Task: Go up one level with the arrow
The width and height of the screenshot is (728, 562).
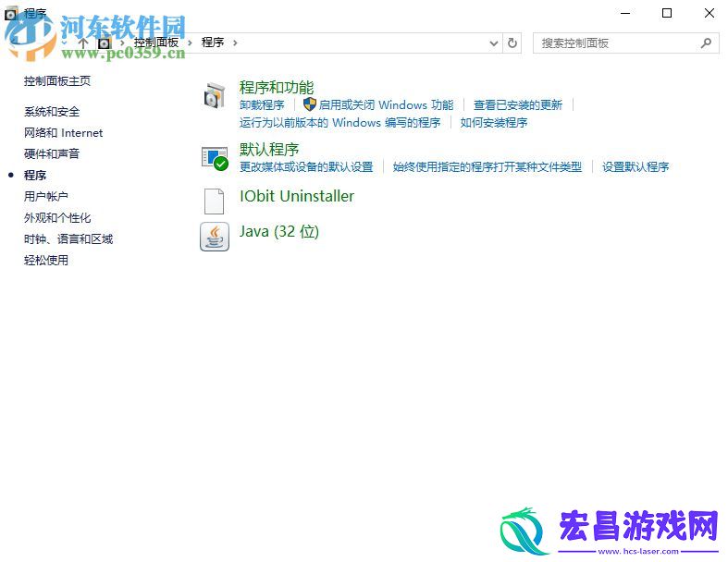Action: (x=83, y=43)
